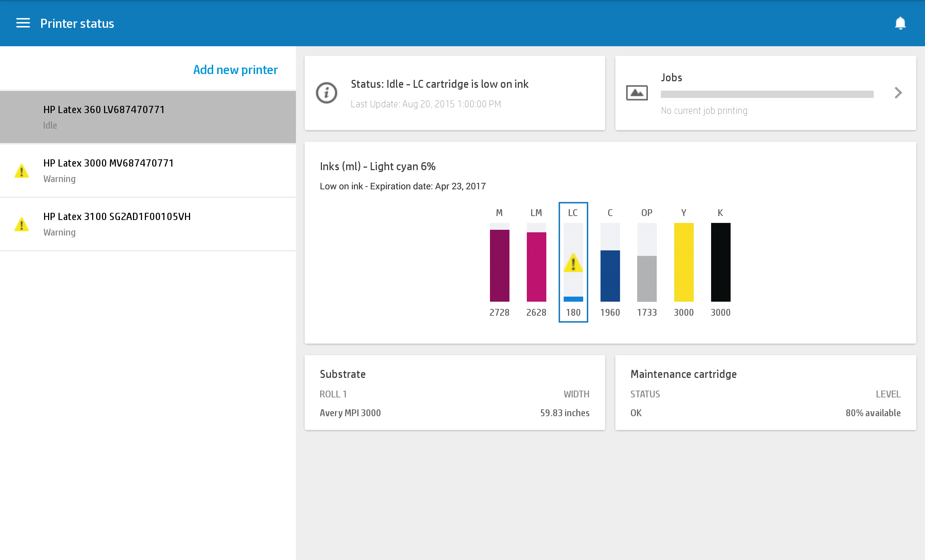
Task: Open the Maintenance cartridge card
Action: 765,392
